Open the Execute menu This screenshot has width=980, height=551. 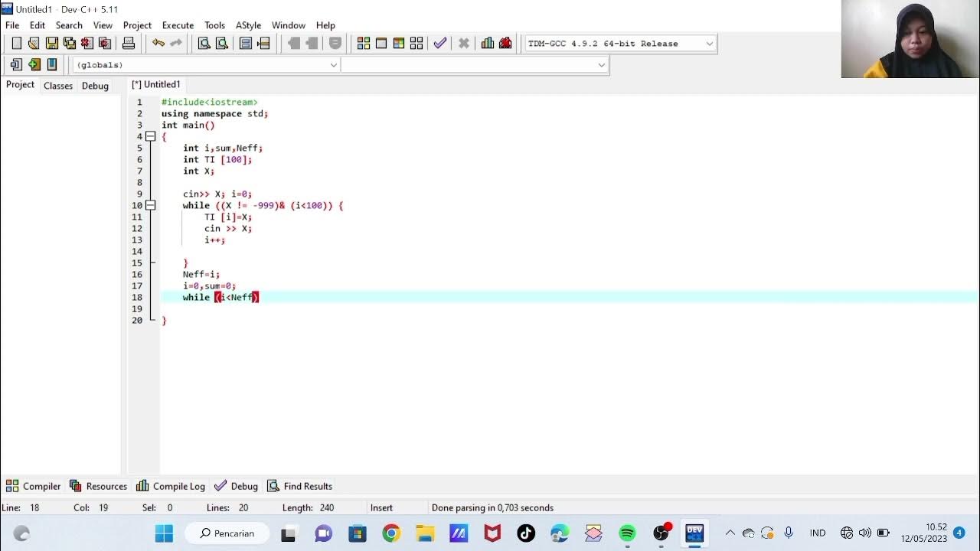click(x=178, y=25)
